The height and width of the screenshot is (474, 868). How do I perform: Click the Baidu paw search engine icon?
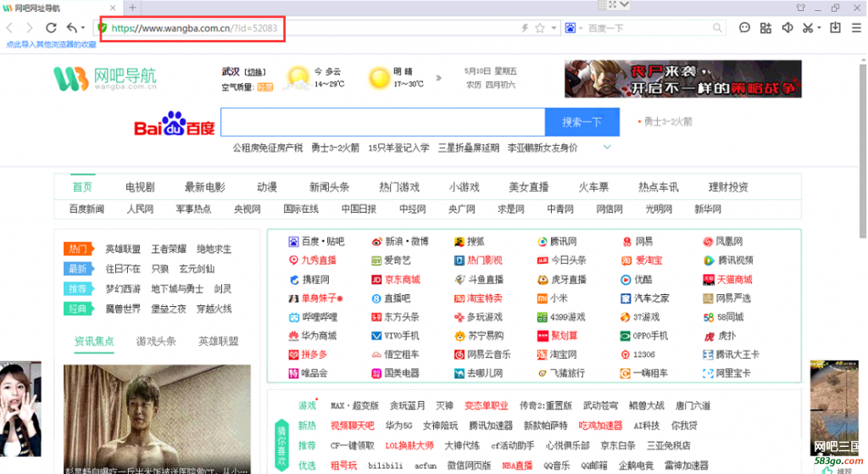[570, 28]
